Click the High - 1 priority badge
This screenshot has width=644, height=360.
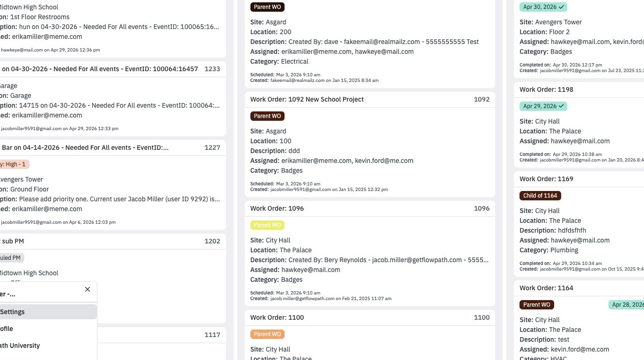click(x=14, y=164)
